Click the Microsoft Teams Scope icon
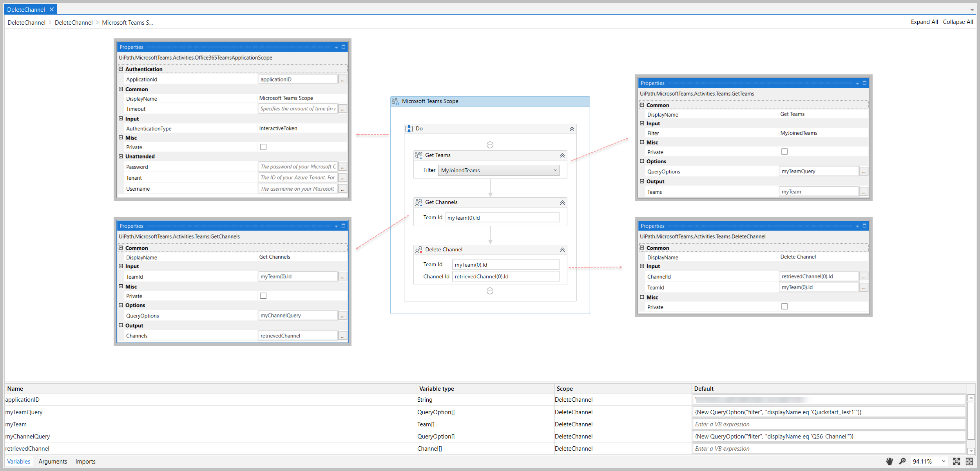The height and width of the screenshot is (471, 980). coord(395,101)
